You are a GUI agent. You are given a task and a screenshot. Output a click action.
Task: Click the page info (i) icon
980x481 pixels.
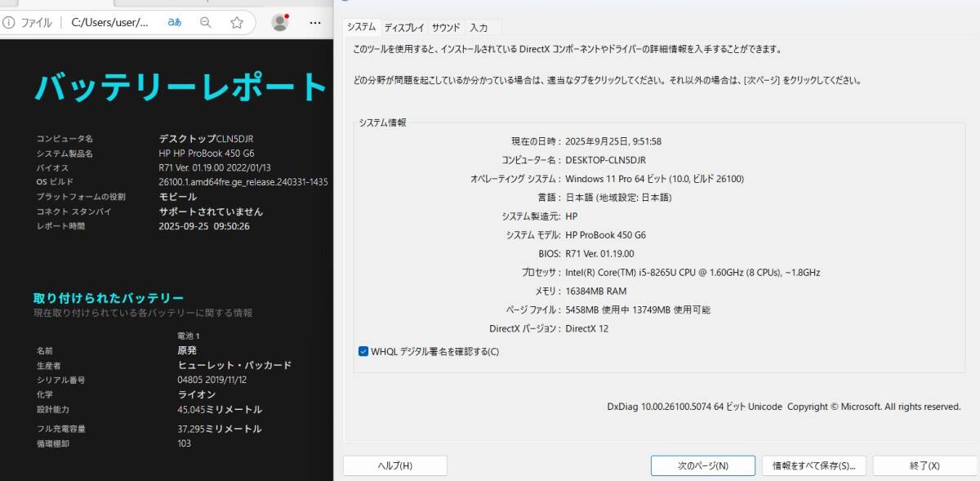coord(8,24)
